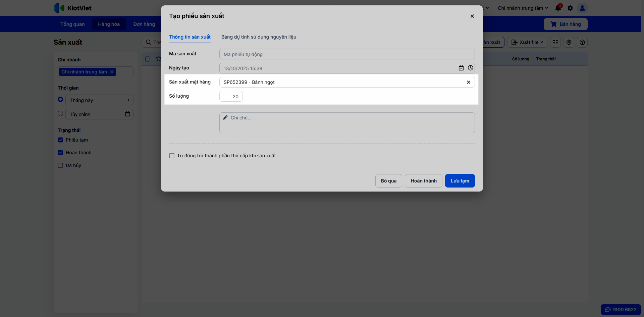This screenshot has width=644, height=317.
Task: Open the settings gear in top bar
Action: coord(570,8)
